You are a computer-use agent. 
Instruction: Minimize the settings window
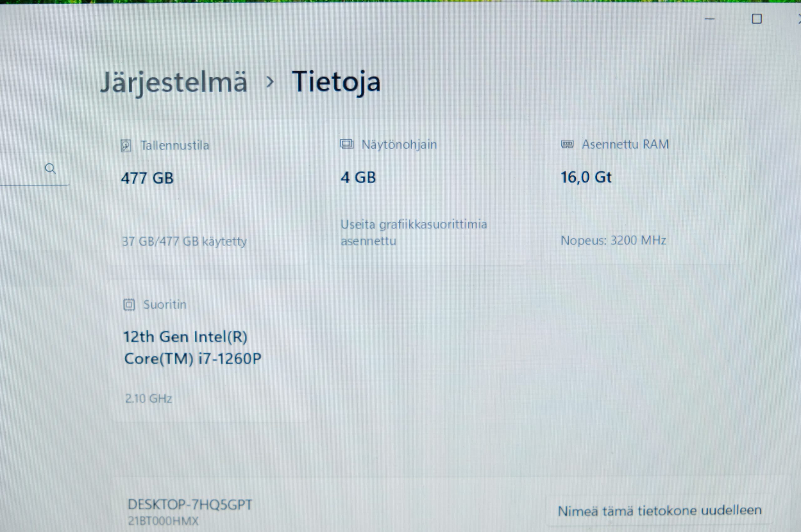[710, 19]
